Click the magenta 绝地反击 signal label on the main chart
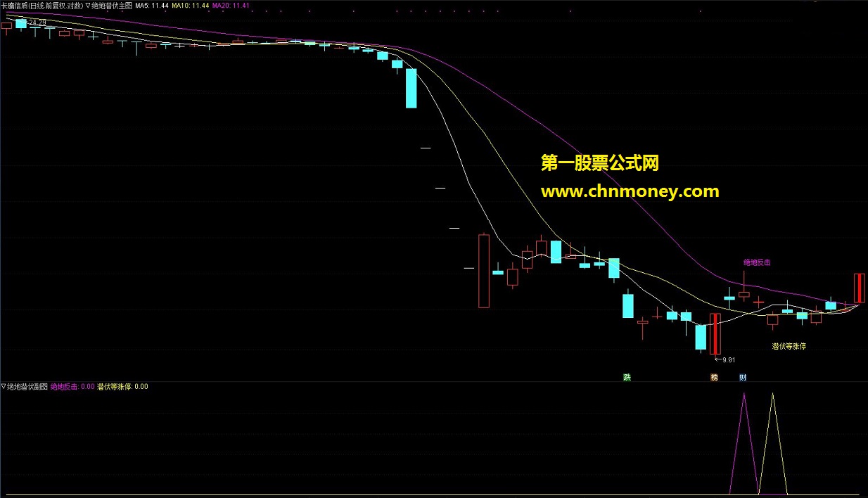This screenshot has height=498, width=868. (x=757, y=262)
